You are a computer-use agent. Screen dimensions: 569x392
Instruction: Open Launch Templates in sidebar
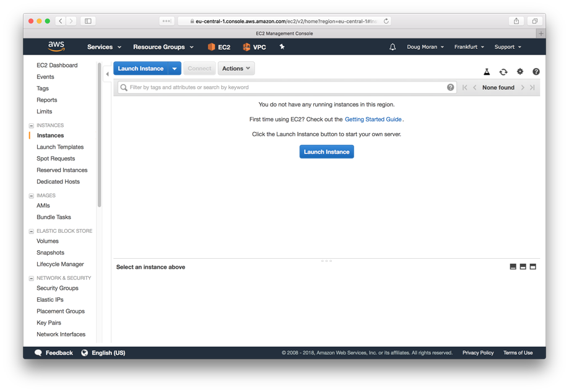click(x=60, y=147)
